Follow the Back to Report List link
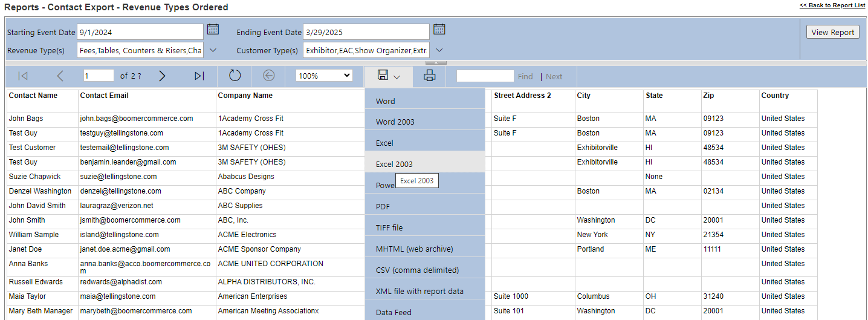 pos(832,5)
